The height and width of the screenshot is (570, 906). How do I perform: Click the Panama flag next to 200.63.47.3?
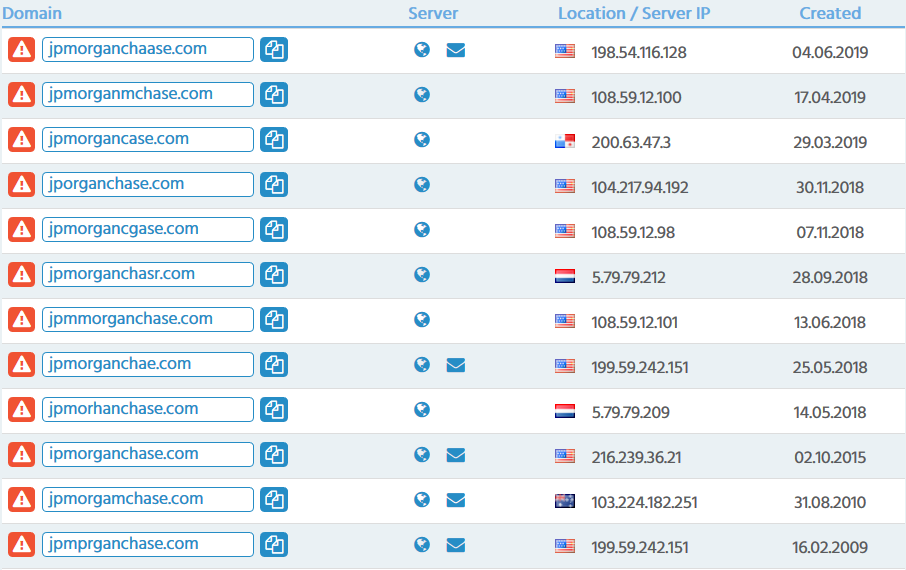pos(565,141)
